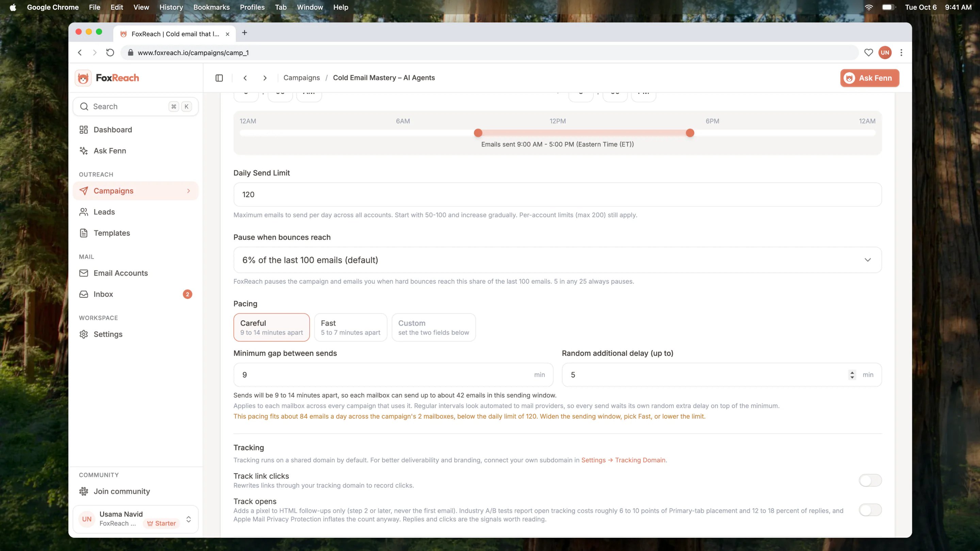Click the 9 AM start slider handle

(478, 133)
